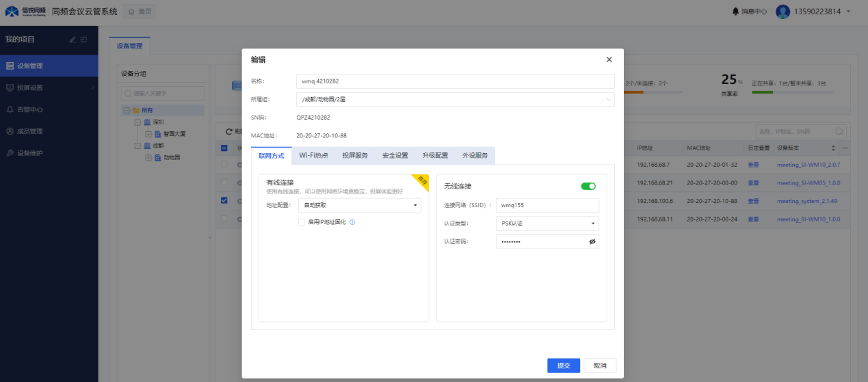The width and height of the screenshot is (868, 382).
Task: Click the 设备管理 server icon in sidebar
Action: click(10, 66)
